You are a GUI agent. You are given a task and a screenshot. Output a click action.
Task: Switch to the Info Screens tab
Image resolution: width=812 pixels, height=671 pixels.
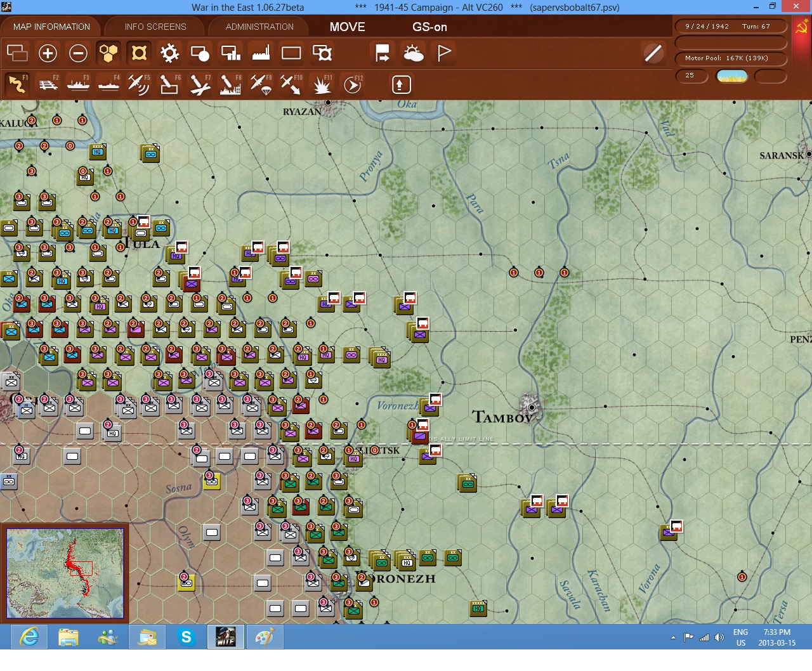coord(155,27)
